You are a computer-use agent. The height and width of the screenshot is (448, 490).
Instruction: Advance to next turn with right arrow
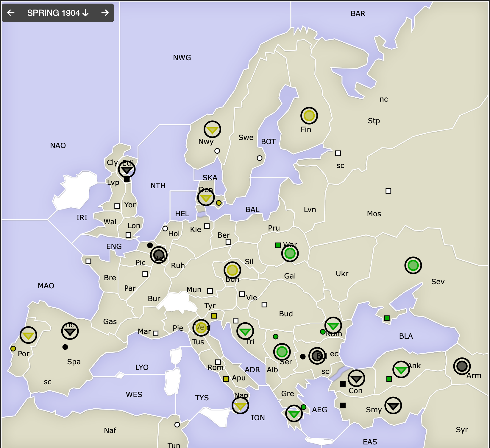105,13
